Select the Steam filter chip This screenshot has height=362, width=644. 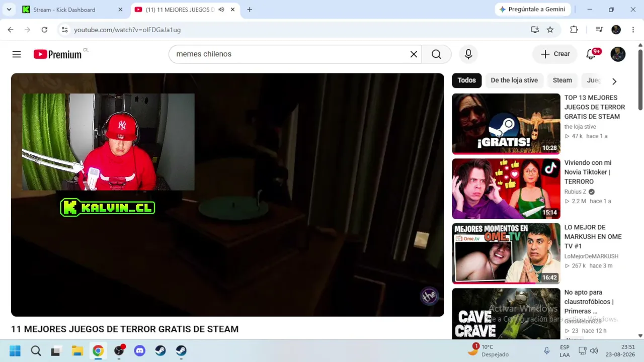point(562,80)
